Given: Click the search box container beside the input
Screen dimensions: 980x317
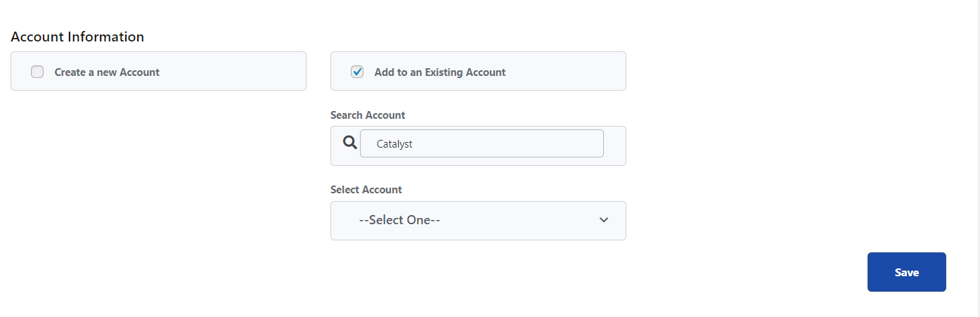Looking at the screenshot, I should click(614, 145).
